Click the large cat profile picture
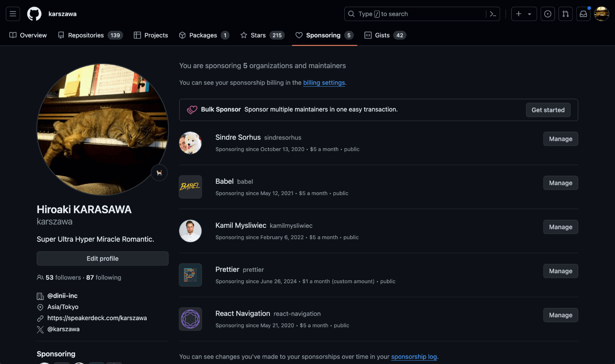This screenshot has height=364, width=615. point(102,130)
